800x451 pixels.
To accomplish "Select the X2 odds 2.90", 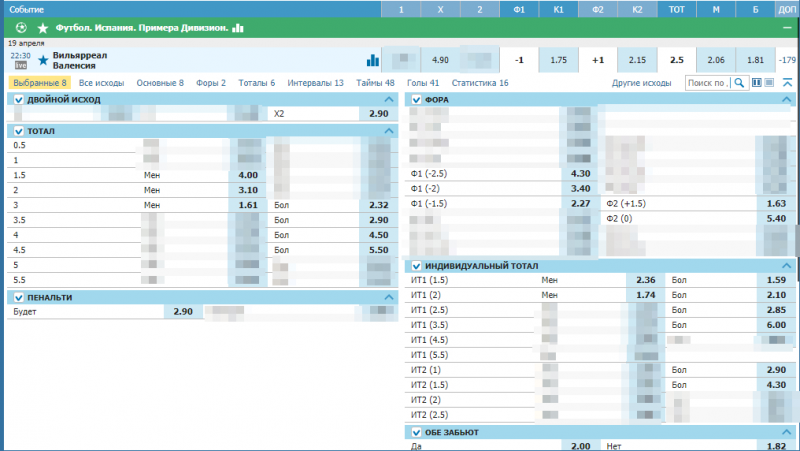I will click(x=378, y=115).
